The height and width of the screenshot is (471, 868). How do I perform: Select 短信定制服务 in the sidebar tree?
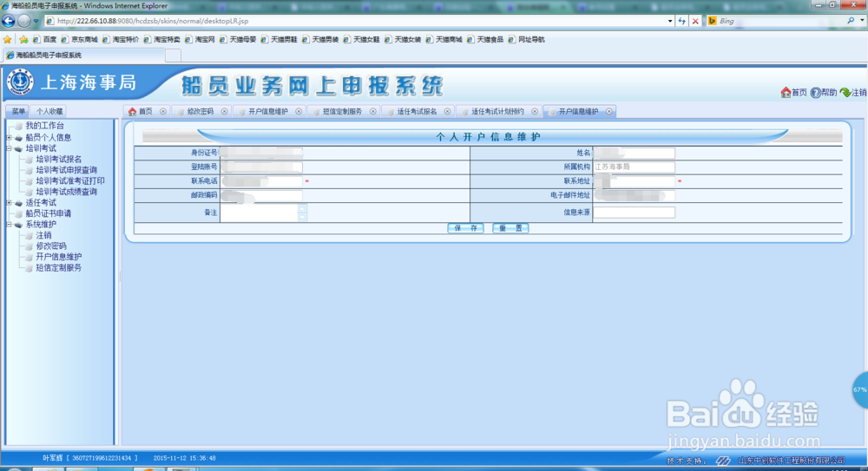point(59,267)
